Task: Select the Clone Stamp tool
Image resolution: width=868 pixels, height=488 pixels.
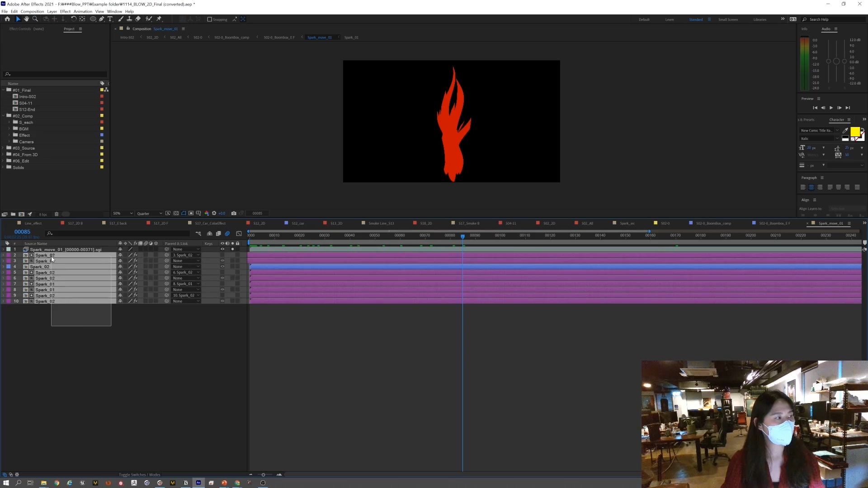Action: click(129, 19)
